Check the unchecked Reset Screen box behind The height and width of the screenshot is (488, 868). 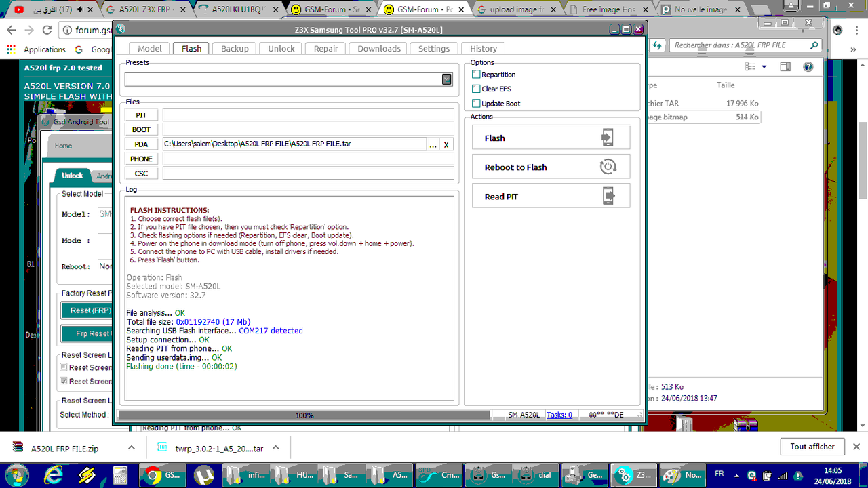[x=64, y=367]
